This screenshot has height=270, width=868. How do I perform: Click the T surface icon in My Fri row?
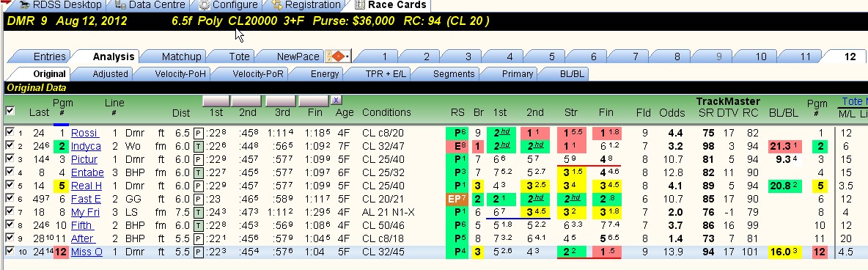pos(198,212)
